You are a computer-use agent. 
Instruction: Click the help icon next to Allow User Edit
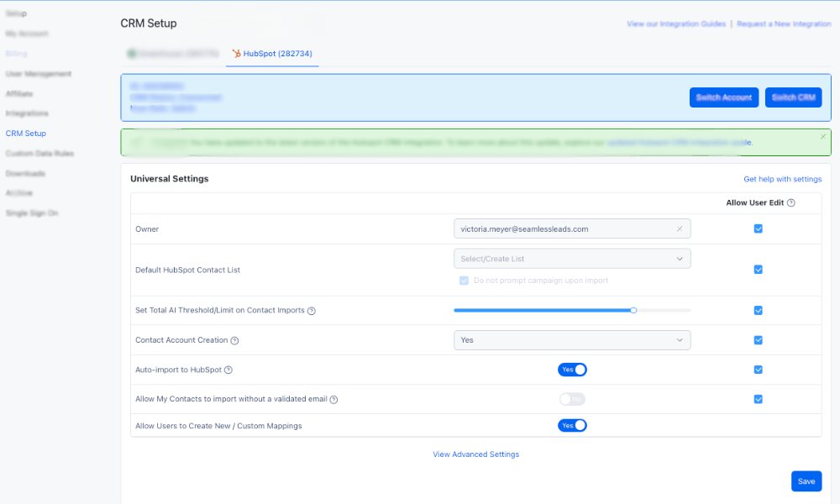[x=791, y=203]
